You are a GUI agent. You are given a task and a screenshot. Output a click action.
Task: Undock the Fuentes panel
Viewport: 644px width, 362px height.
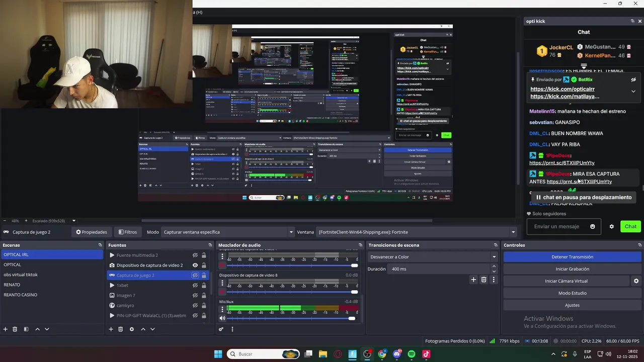click(210, 245)
